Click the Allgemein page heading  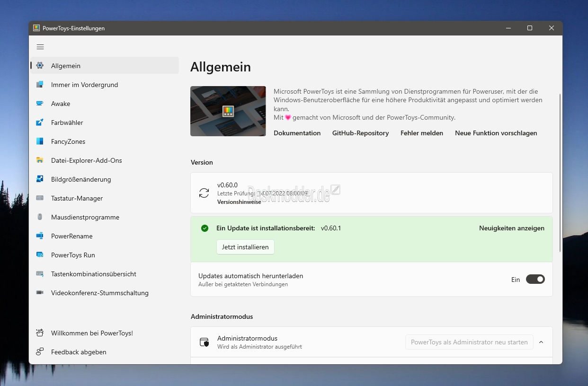point(221,67)
